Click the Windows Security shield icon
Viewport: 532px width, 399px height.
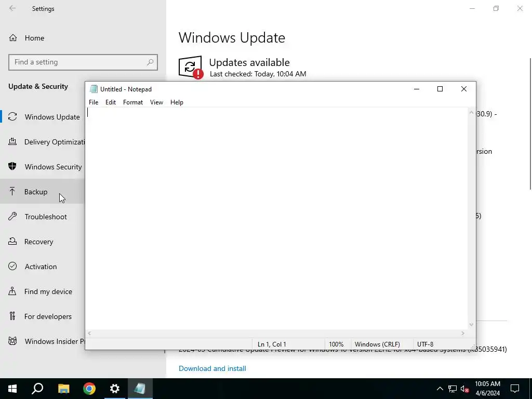tap(12, 166)
